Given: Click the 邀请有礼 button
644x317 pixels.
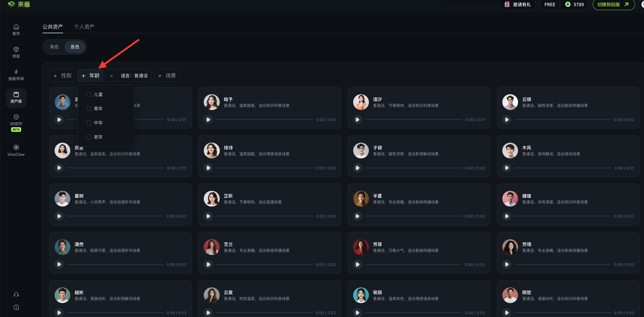Looking at the screenshot, I should coord(517,5).
